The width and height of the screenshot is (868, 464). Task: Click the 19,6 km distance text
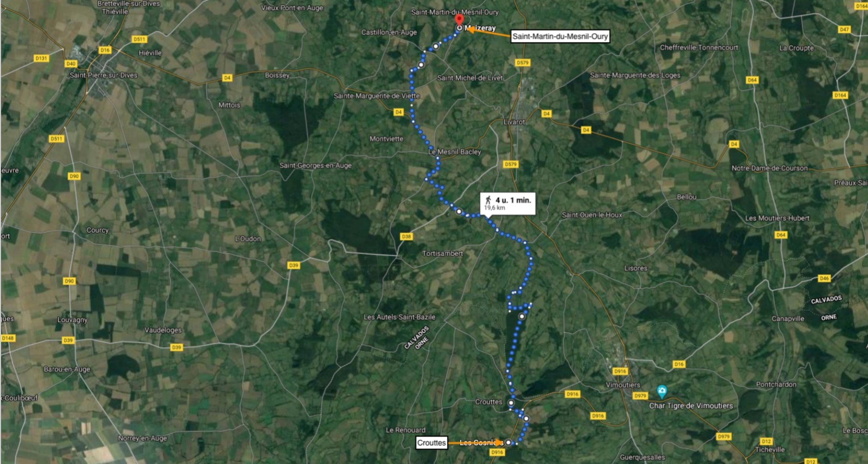pyautogui.click(x=494, y=208)
